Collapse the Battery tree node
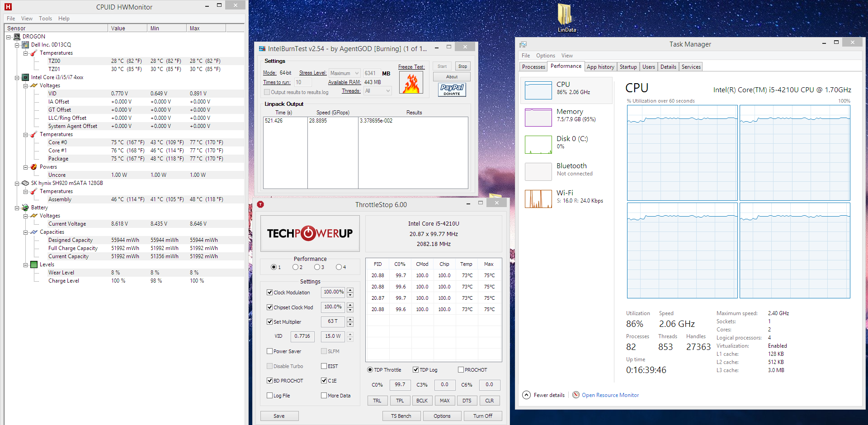Screen dimensions: 868x425 tap(17, 208)
